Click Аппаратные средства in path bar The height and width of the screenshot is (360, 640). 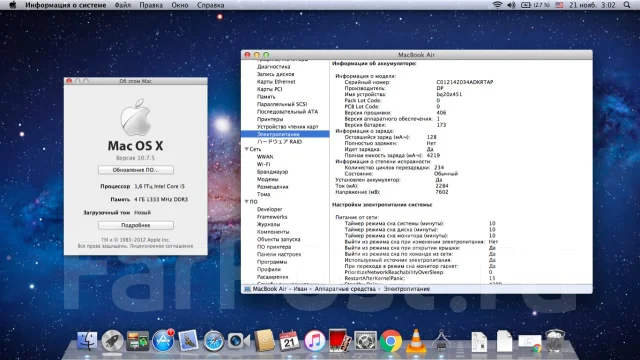(345, 289)
